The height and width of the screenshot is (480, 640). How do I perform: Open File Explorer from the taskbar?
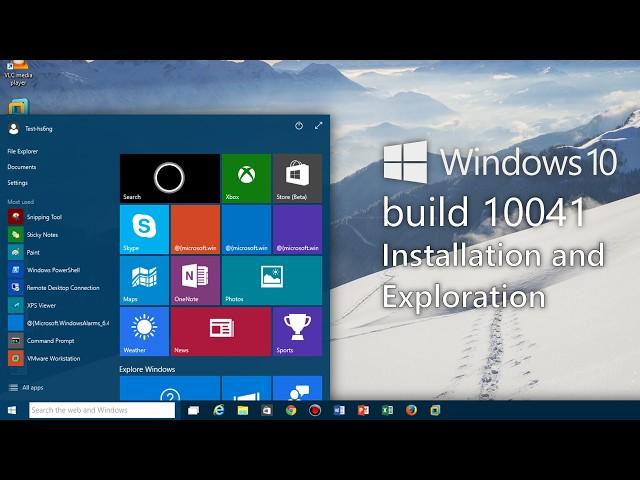click(243, 410)
